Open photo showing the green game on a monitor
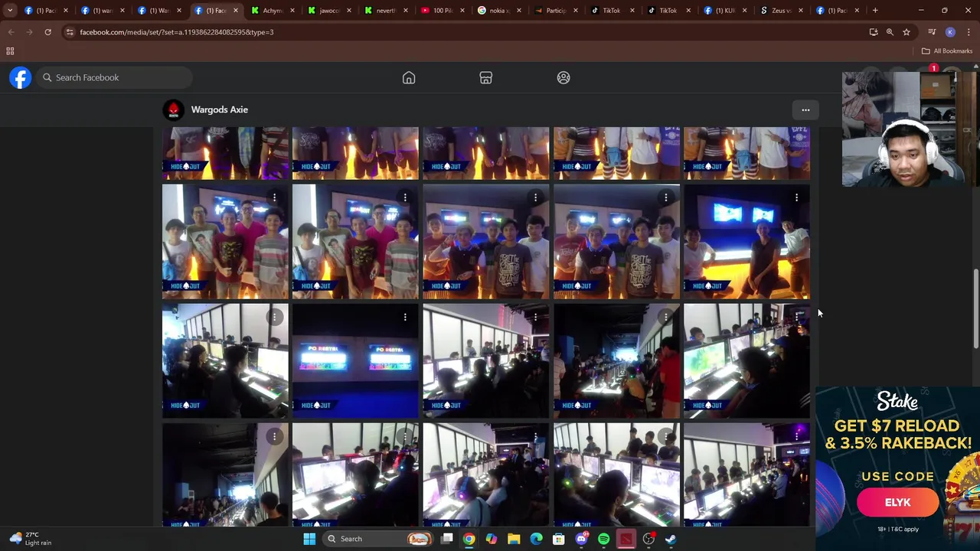Image resolution: width=980 pixels, height=551 pixels. 746,361
